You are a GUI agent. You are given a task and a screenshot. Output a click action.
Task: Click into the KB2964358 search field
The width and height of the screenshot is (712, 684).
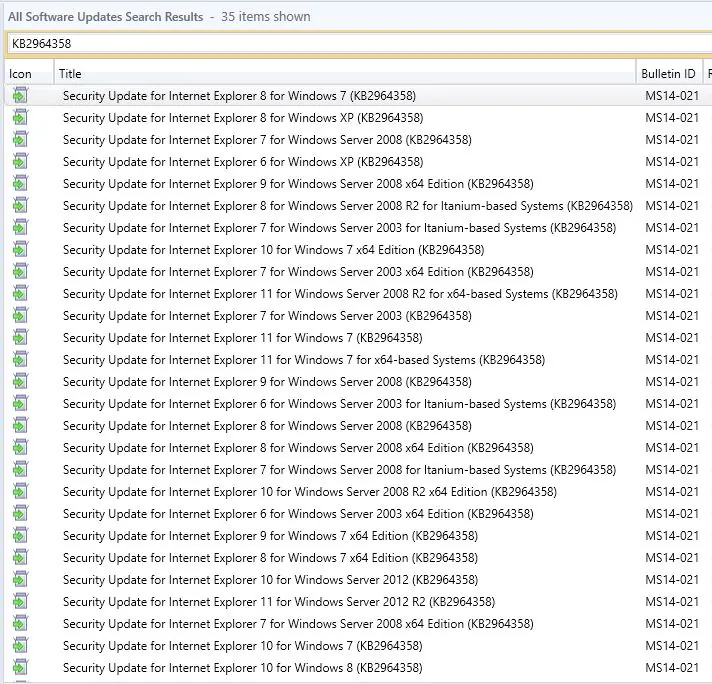point(359,44)
